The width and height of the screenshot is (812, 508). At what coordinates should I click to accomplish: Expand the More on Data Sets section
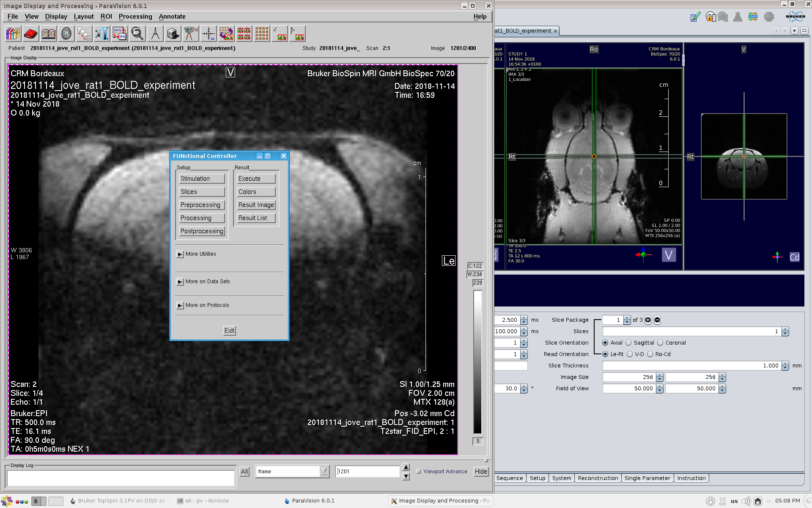point(180,282)
